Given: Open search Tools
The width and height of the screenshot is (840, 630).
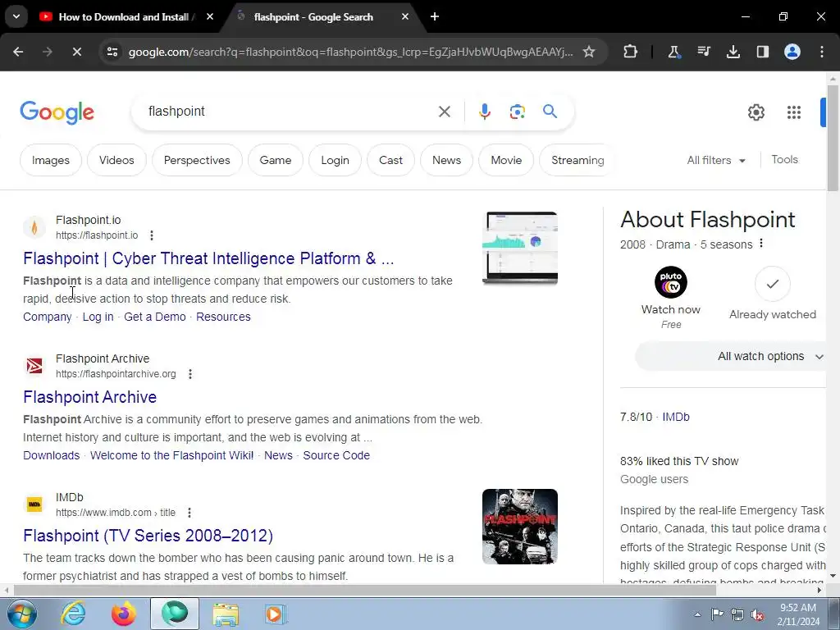Looking at the screenshot, I should 784,160.
